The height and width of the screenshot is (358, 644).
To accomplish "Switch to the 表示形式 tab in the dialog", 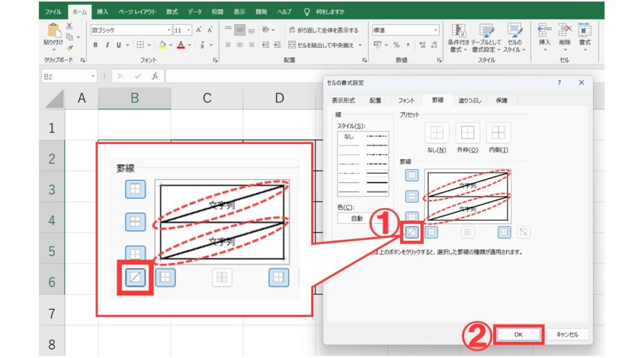I will point(343,100).
